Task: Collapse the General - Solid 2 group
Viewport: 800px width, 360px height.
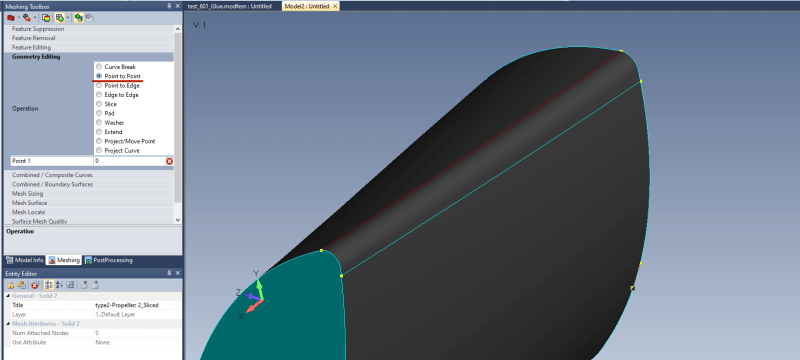Action: tap(8, 296)
